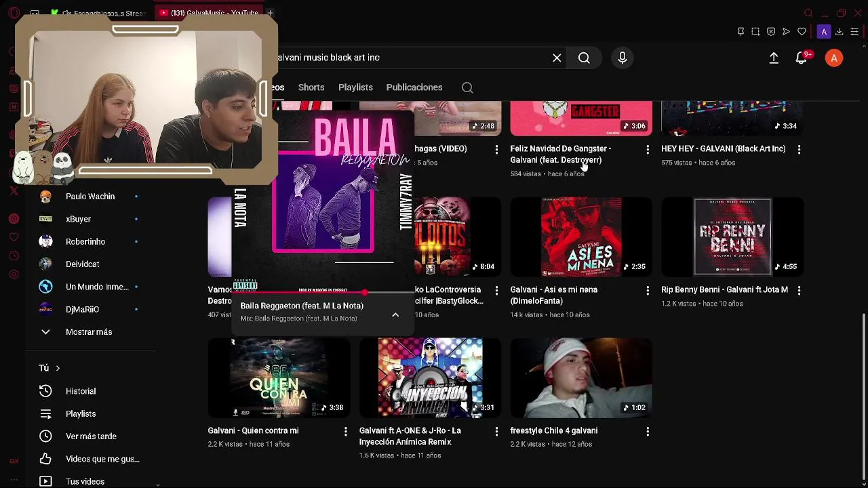Open Deividcat subscription channel
The image size is (868, 488).
(90, 264)
